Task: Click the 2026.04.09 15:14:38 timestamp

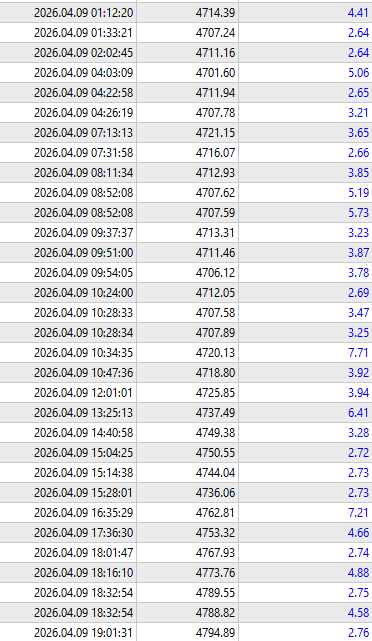Action: pos(83,473)
